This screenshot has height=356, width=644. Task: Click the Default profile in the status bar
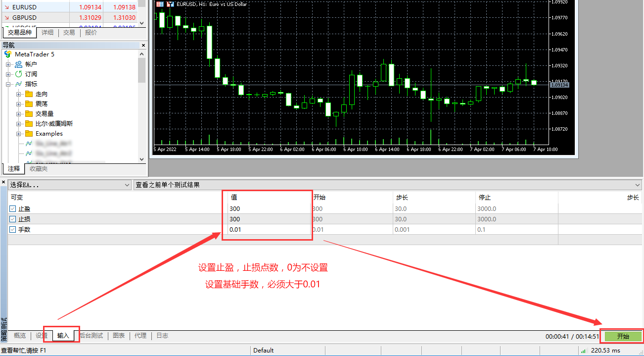point(264,350)
